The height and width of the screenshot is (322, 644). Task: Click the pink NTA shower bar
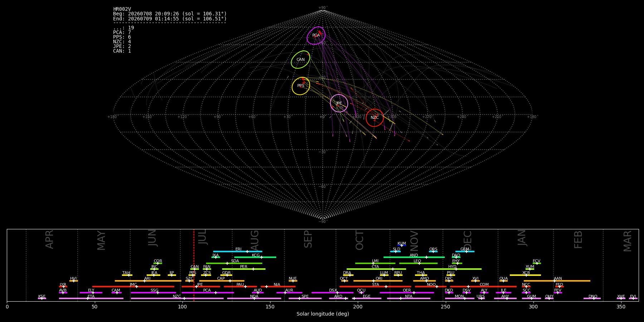[409, 298]
